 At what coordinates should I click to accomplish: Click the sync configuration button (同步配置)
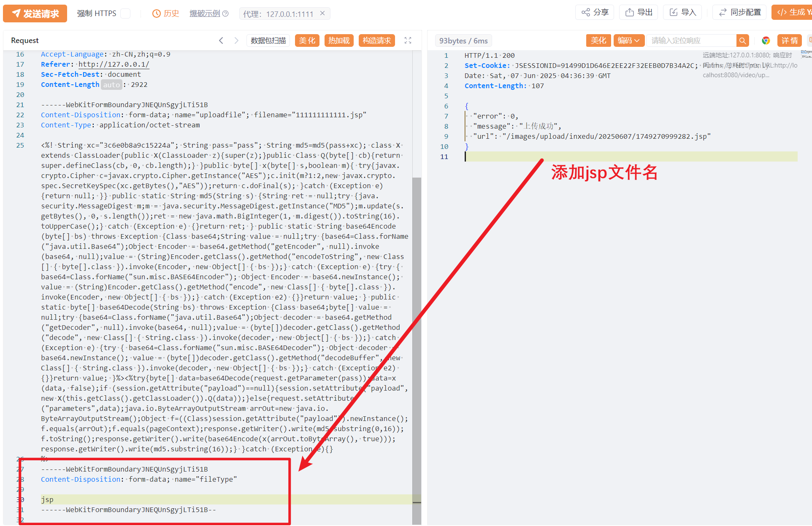pyautogui.click(x=739, y=12)
